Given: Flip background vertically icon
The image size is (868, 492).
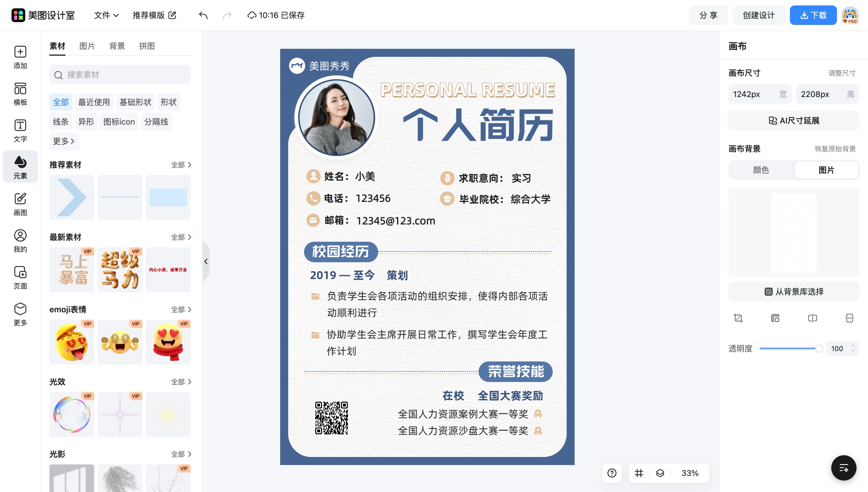Looking at the screenshot, I should pyautogui.click(x=849, y=318).
